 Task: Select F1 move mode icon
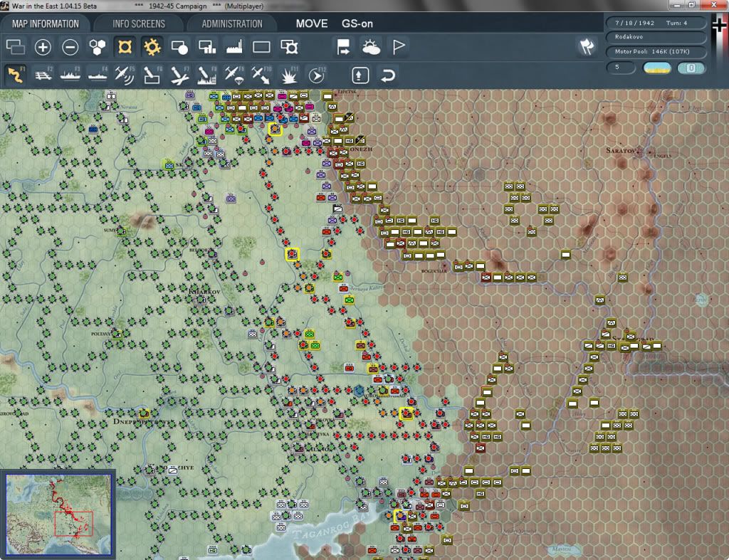pyautogui.click(x=16, y=75)
